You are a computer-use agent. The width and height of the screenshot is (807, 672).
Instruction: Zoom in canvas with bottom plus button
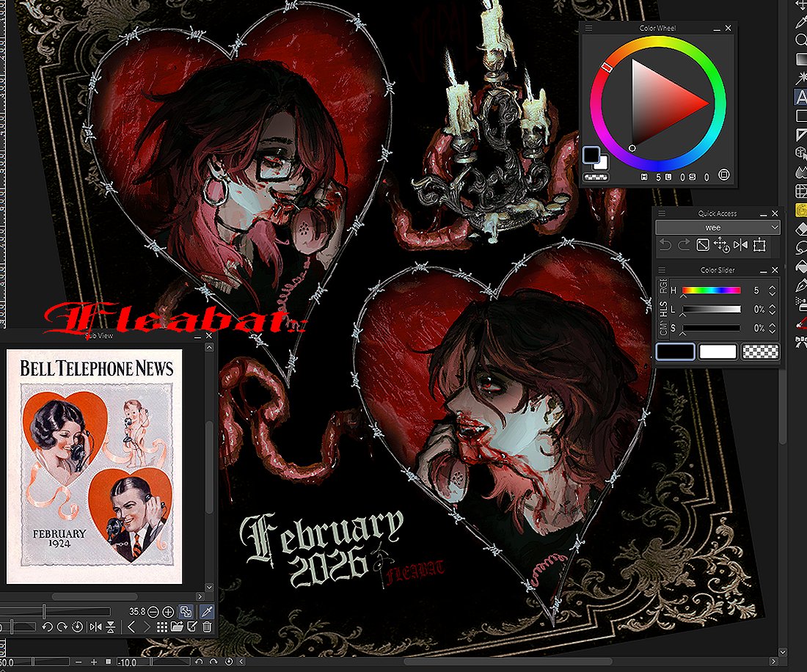pos(94,662)
